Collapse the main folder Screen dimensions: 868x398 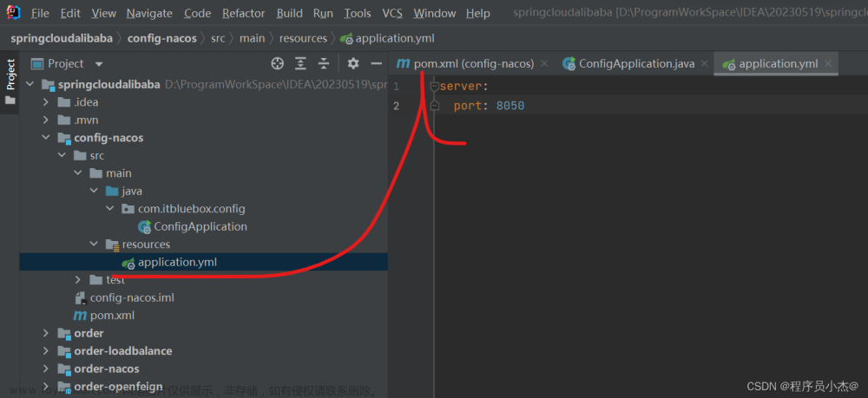tap(78, 173)
